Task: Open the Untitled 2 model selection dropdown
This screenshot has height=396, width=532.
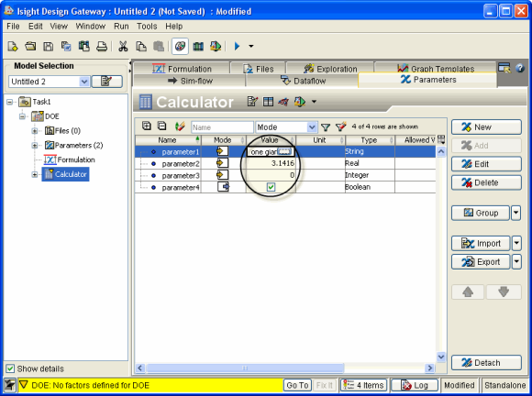Action: click(84, 82)
